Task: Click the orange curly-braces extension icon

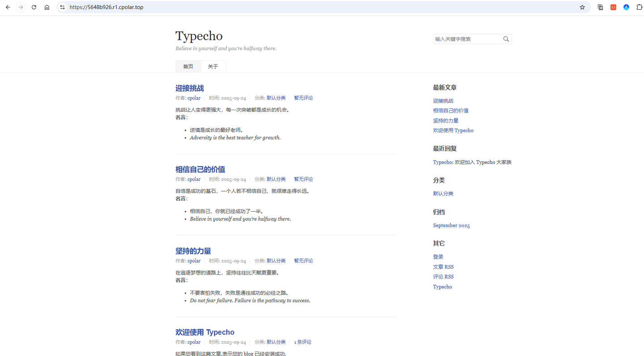Action: pos(613,7)
